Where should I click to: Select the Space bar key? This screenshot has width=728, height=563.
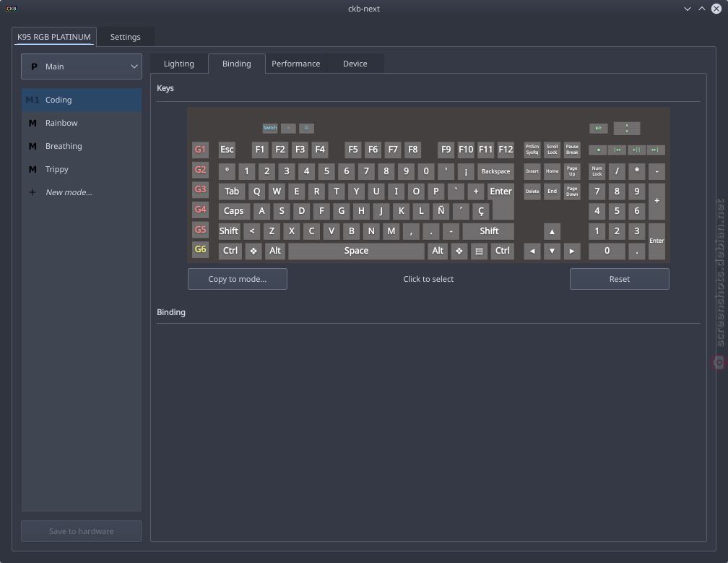click(356, 251)
